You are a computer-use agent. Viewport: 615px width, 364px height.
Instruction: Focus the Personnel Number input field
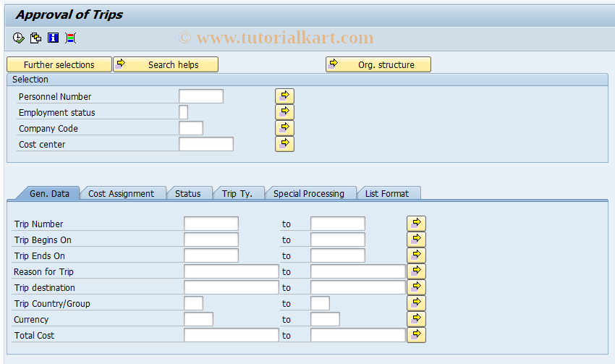pyautogui.click(x=201, y=96)
